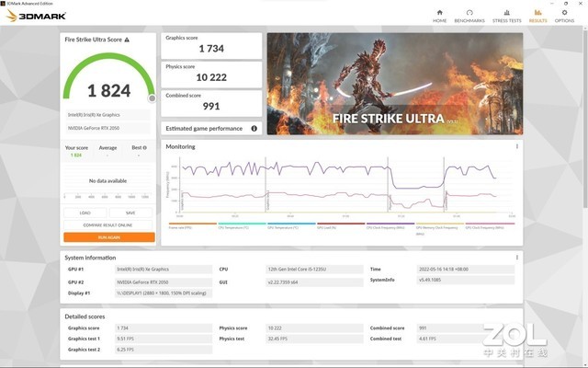The width and height of the screenshot is (588, 368).
Task: Open the Benchmarks section
Action: coord(469,16)
